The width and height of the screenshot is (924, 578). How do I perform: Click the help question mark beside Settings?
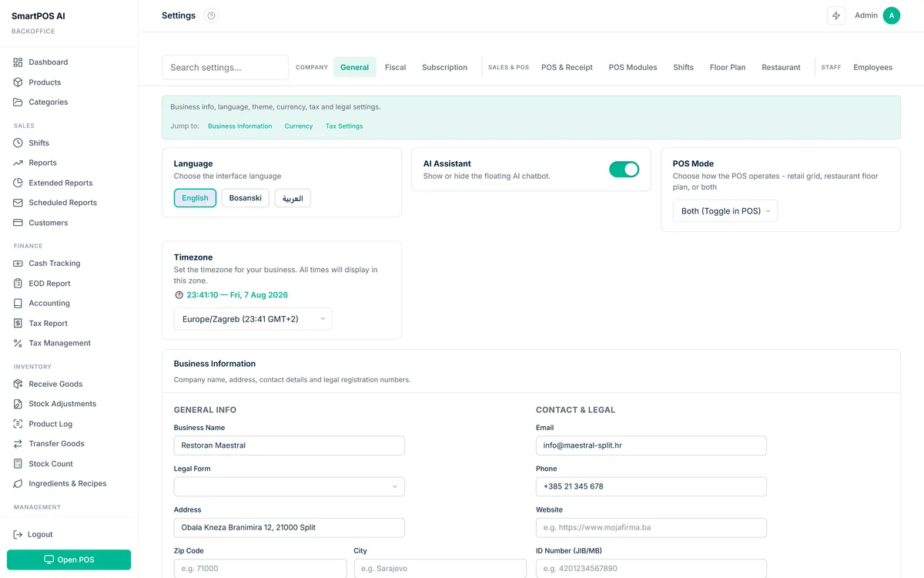click(x=212, y=15)
